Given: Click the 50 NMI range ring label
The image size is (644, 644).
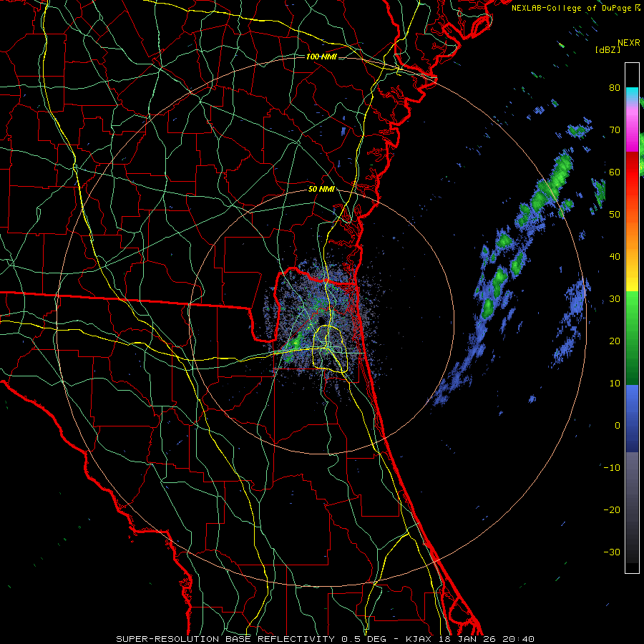Looking at the screenshot, I should [321, 190].
